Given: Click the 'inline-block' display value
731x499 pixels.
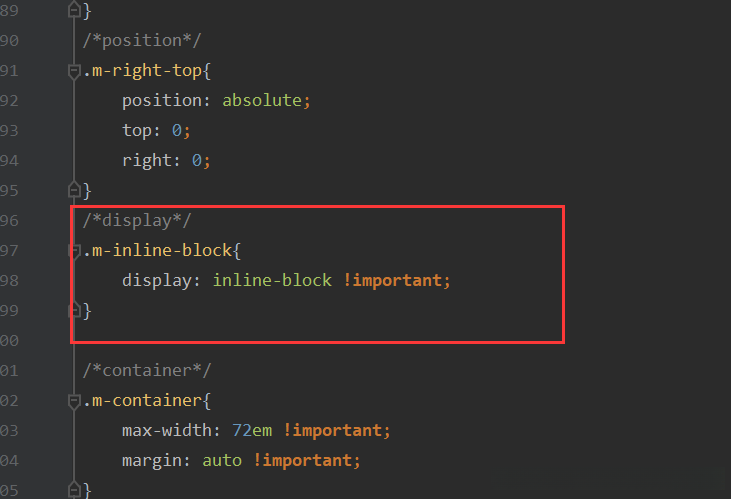Looking at the screenshot, I should 272,280.
